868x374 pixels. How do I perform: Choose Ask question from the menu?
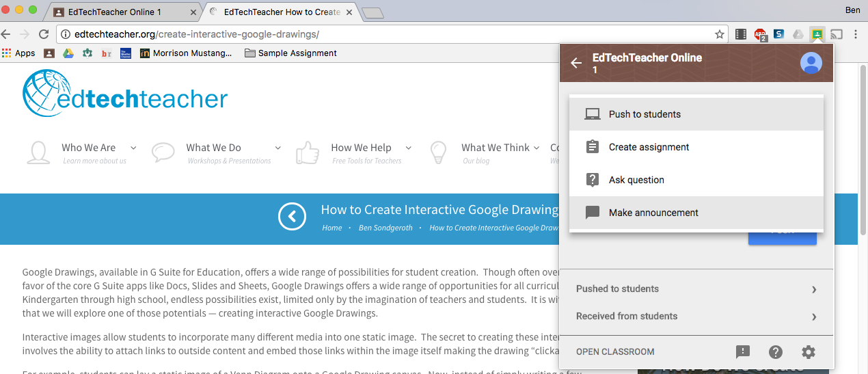pos(696,180)
